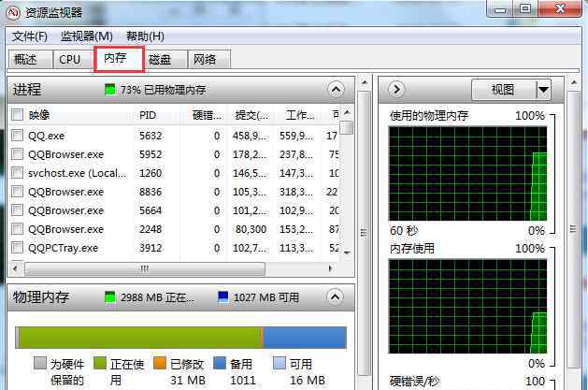Click the process list horizontal scrollbar

[145, 268]
